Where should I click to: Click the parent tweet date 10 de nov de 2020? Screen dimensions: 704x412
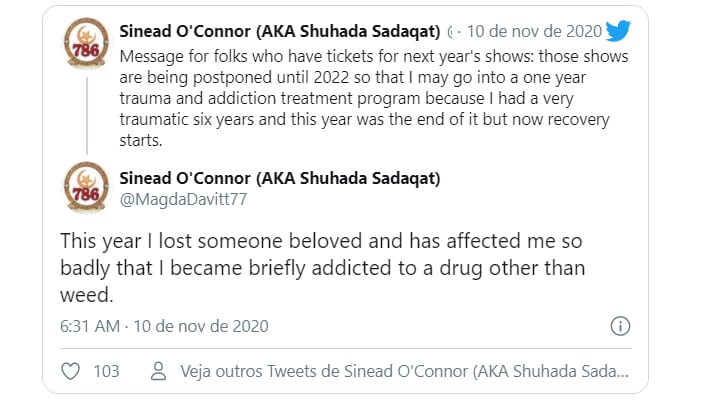[534, 31]
